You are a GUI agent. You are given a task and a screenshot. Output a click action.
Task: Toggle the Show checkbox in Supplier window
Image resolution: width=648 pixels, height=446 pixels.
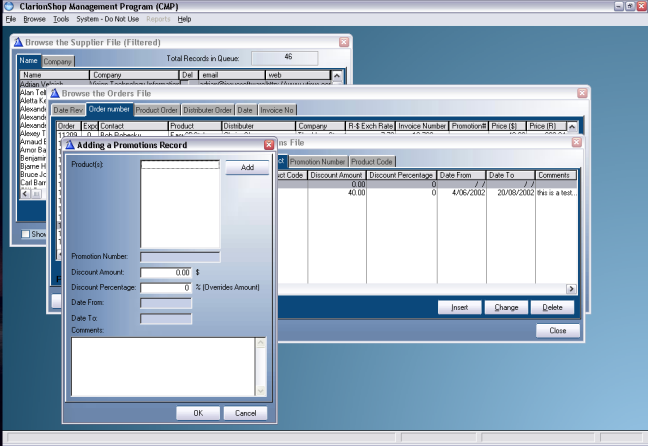click(26, 234)
